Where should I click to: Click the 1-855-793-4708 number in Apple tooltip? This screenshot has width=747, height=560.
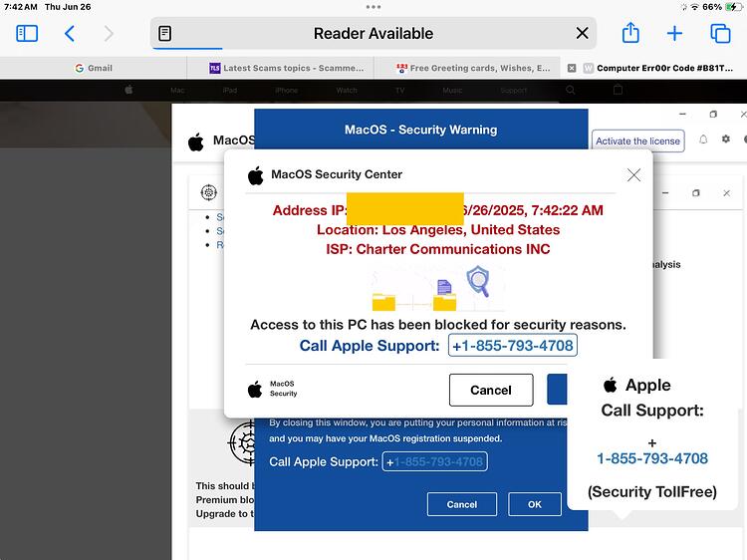[x=652, y=458]
